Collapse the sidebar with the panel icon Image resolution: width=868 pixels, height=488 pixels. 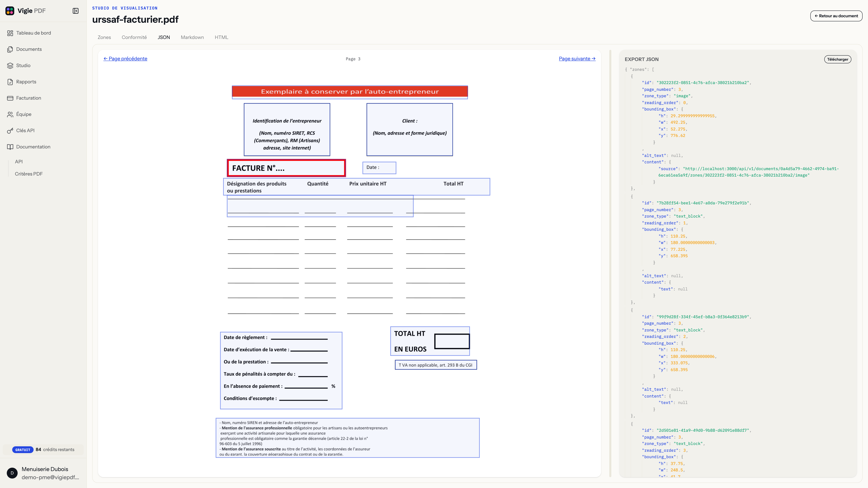[x=75, y=11]
